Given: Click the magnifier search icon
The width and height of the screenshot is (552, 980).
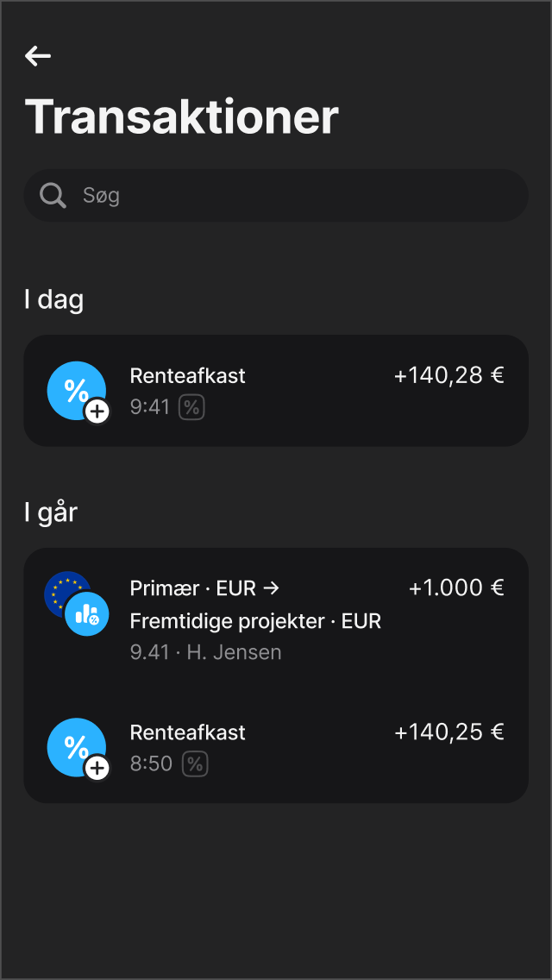Looking at the screenshot, I should pos(53,195).
